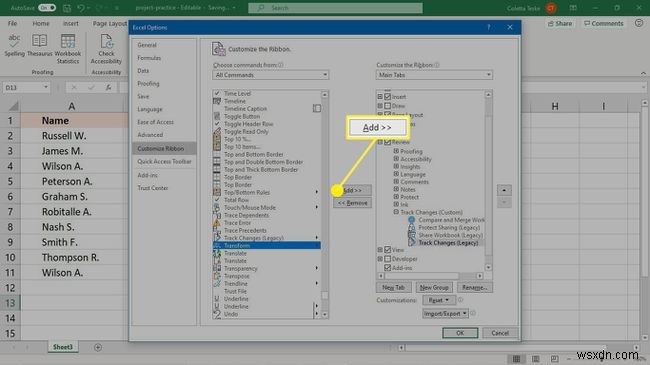
Task: Open the Choose commands from dropdown
Action: [x=271, y=75]
